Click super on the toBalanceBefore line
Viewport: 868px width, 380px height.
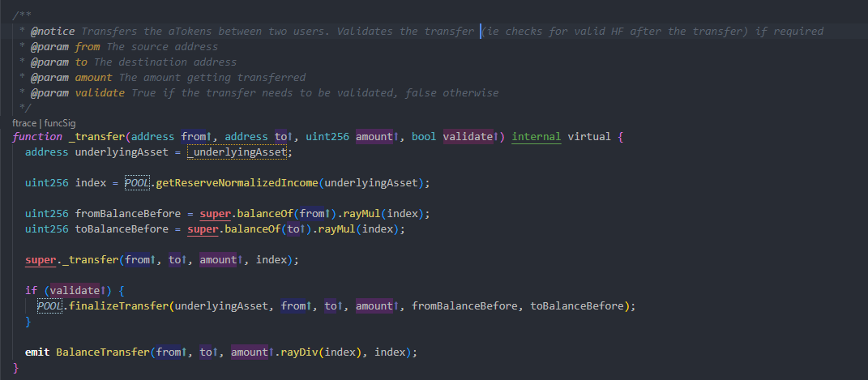point(203,229)
